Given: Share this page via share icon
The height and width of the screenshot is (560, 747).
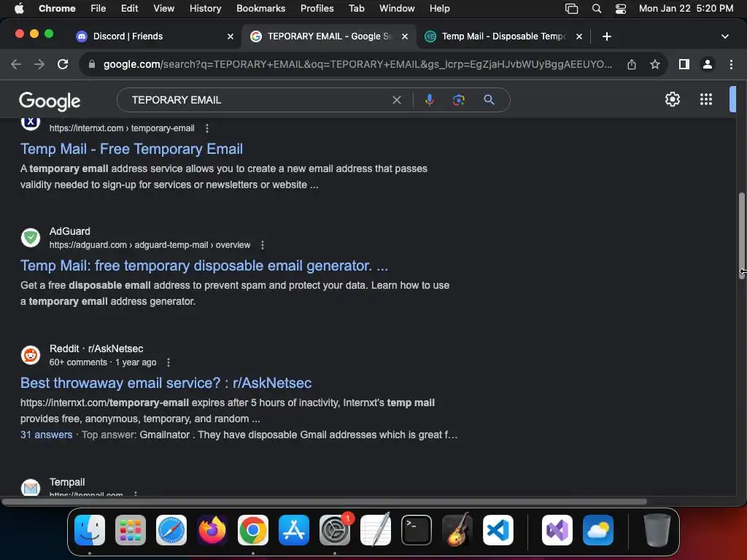Looking at the screenshot, I should (632, 64).
